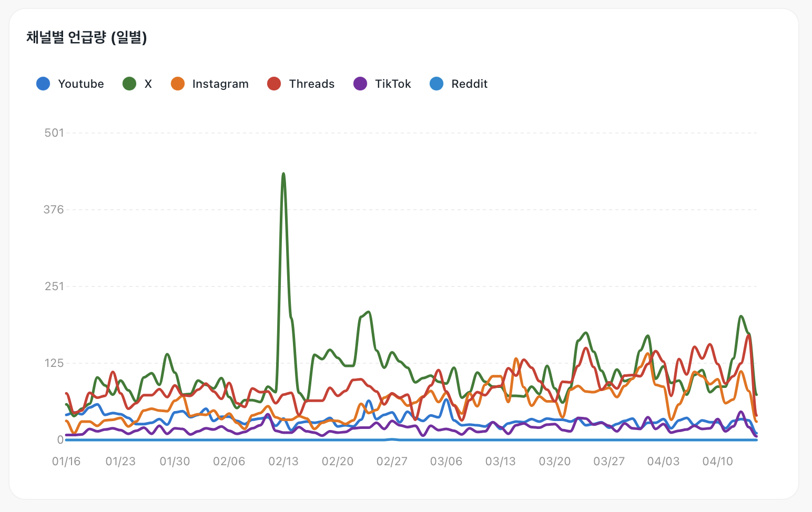This screenshot has width=812, height=512.
Task: Click the tallest green spike near 02/13
Action: [x=283, y=174]
